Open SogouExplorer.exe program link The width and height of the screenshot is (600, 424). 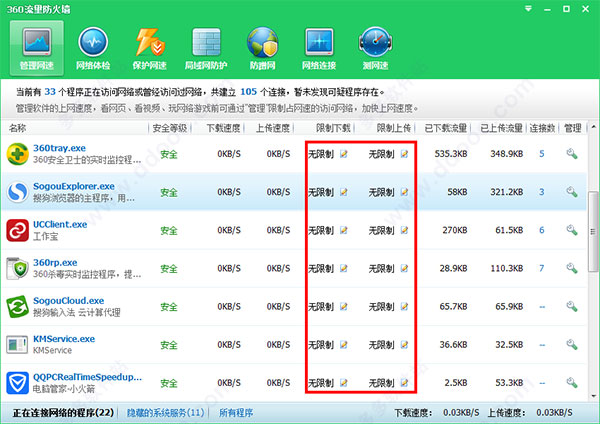(x=74, y=186)
